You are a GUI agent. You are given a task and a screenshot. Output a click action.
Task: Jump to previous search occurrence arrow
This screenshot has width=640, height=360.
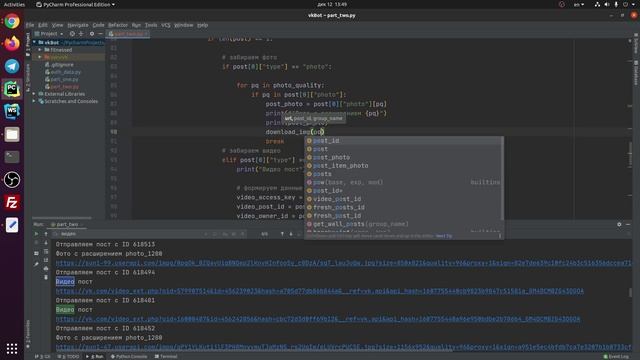pos(282,234)
